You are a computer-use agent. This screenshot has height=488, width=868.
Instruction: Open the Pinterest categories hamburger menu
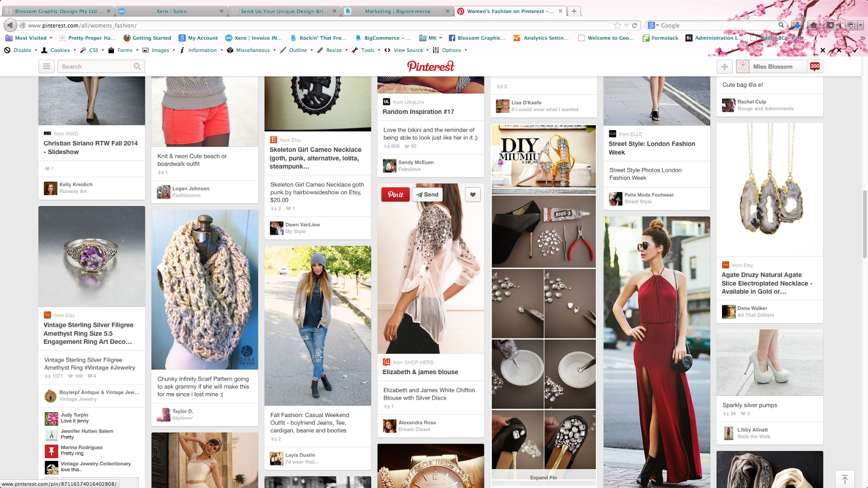point(47,66)
